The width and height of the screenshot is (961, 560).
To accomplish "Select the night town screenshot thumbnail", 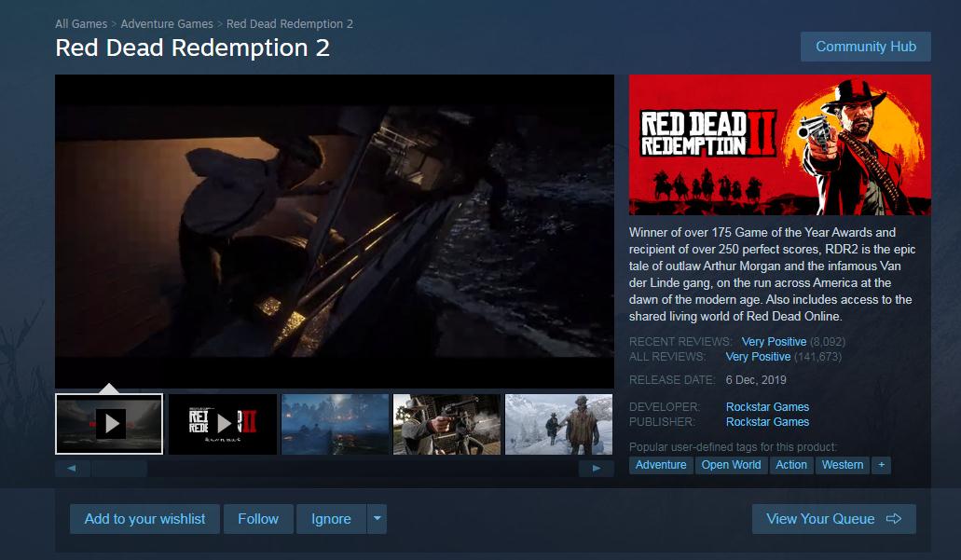I will coord(336,424).
